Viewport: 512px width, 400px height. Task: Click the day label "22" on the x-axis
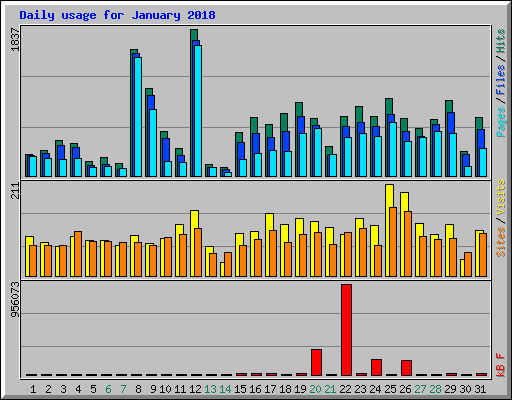coord(345,389)
